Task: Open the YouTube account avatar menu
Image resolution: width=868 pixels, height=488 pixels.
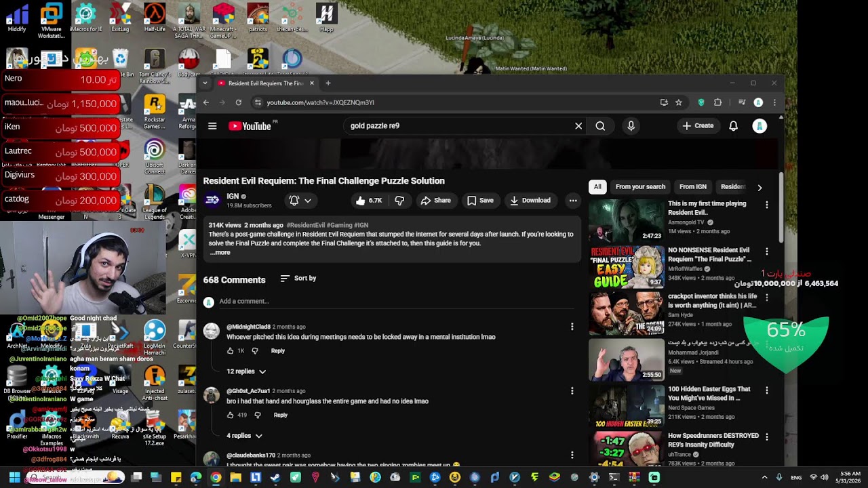Action: pos(759,126)
